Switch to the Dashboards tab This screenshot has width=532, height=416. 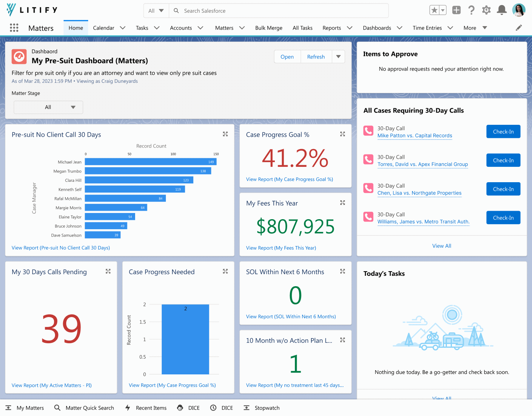377,28
